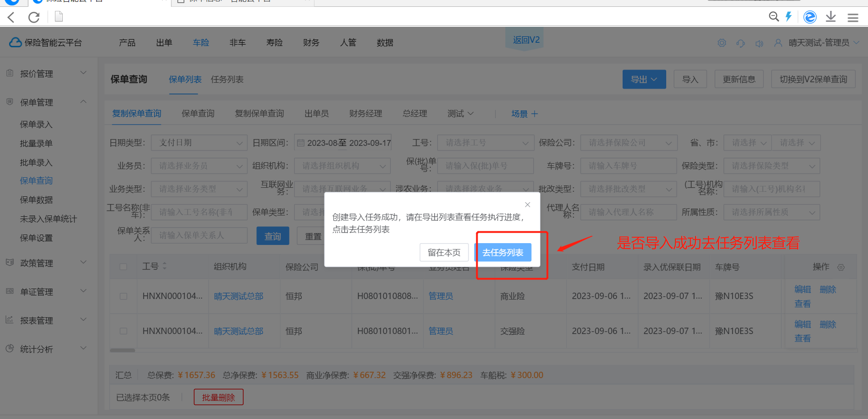Click the browser engine switch icon
This screenshot has height=419, width=868.
[x=810, y=17]
